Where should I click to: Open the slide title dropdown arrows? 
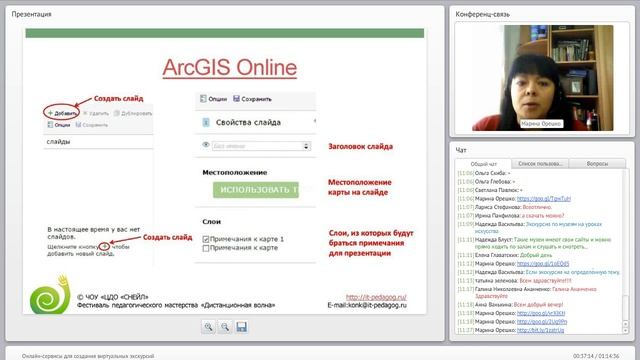(x=306, y=146)
